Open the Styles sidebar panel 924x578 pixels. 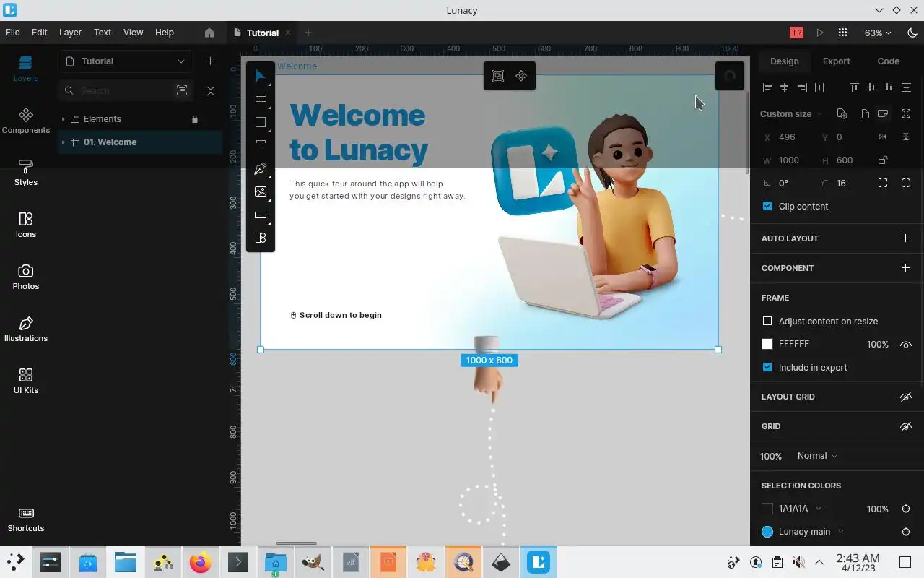26,173
